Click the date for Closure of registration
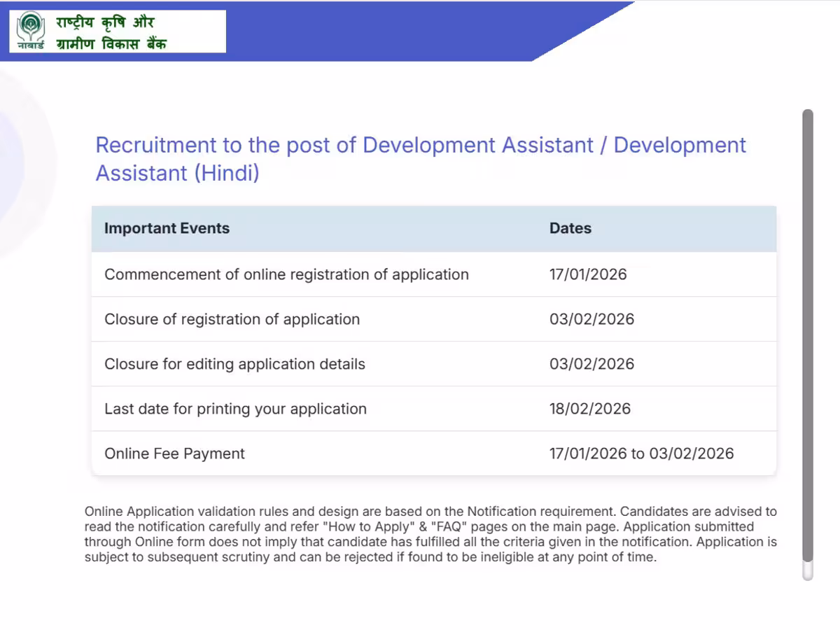 (591, 319)
